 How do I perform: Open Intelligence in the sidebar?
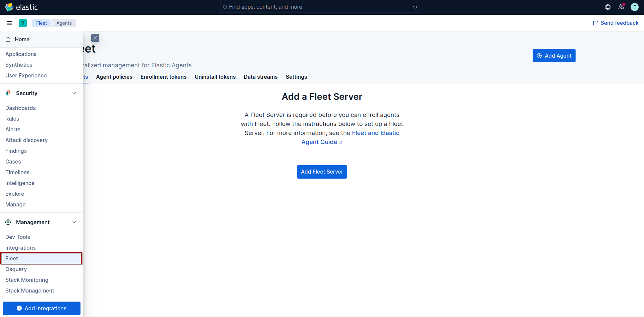(20, 183)
